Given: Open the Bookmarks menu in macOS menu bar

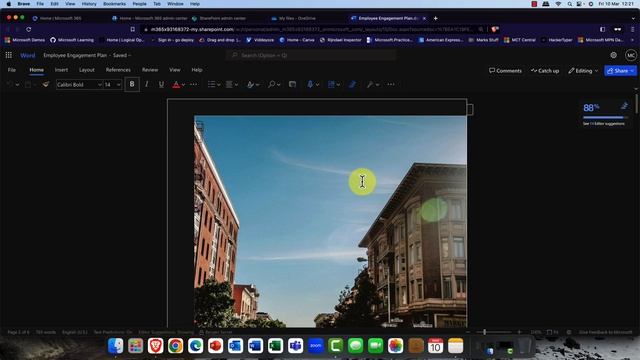Looking at the screenshot, I should pos(114,4).
